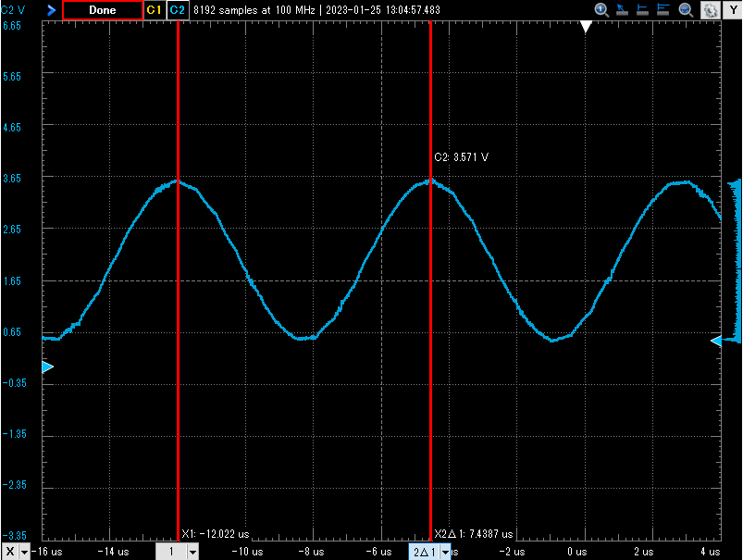Click the white trigger position marker
743x560 pixels.
(x=586, y=27)
